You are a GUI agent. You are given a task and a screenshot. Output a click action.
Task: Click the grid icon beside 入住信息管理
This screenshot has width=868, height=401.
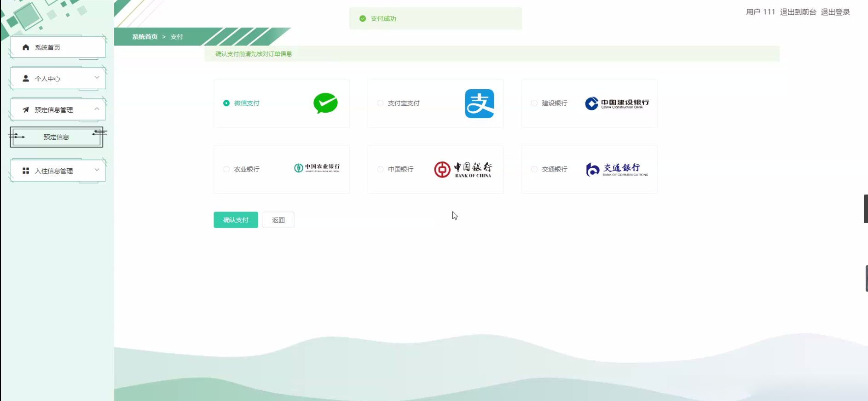[x=26, y=171]
